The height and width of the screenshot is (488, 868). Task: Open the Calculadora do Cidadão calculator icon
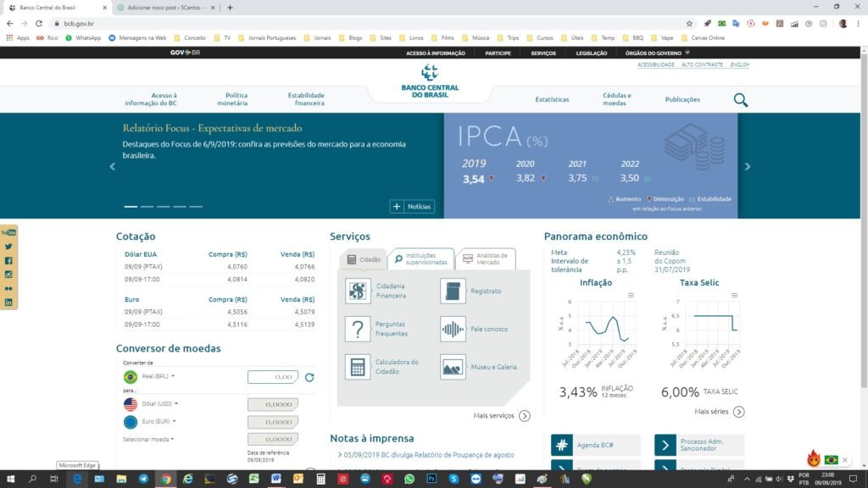pyautogui.click(x=358, y=367)
